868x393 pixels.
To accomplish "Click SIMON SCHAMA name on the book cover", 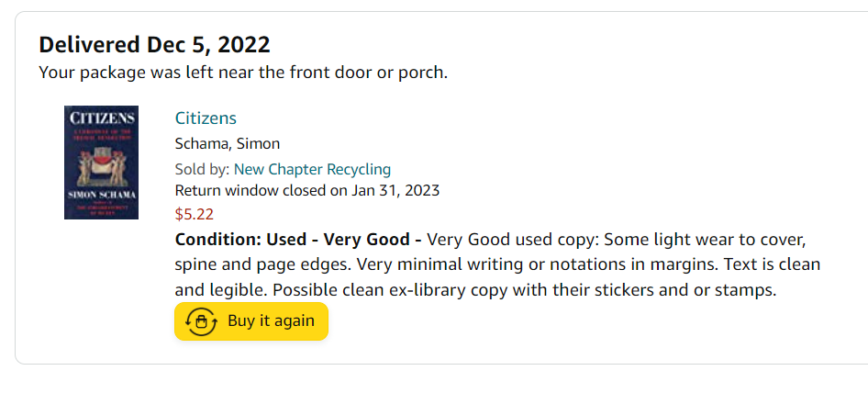I will (101, 196).
